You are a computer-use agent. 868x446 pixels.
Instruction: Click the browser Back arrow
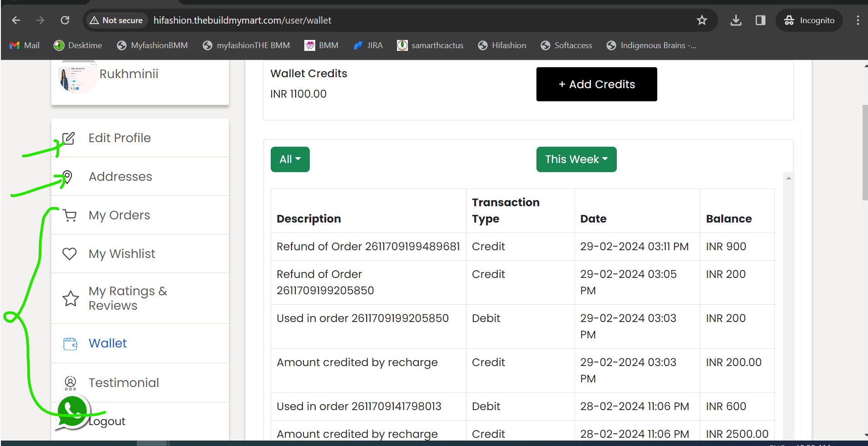click(x=16, y=20)
